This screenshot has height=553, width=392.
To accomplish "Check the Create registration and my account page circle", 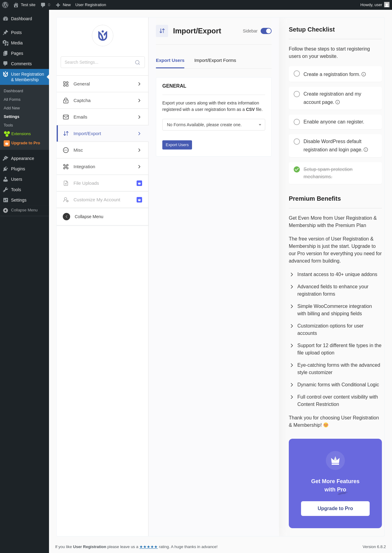I will pos(297,94).
